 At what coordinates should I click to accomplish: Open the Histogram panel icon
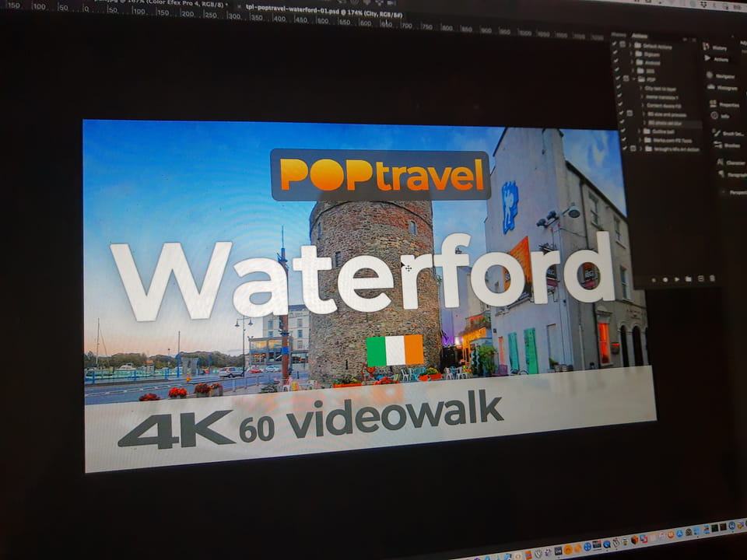pyautogui.click(x=710, y=88)
